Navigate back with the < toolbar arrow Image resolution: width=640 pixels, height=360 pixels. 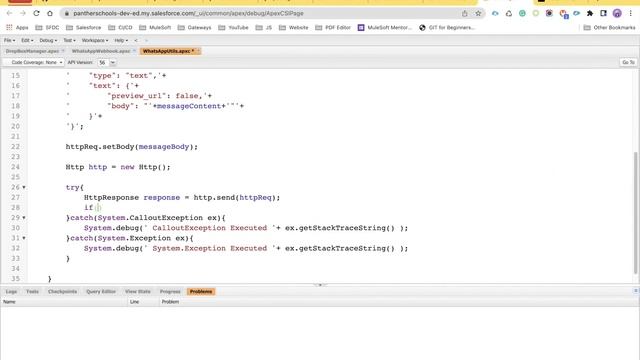pos(136,40)
